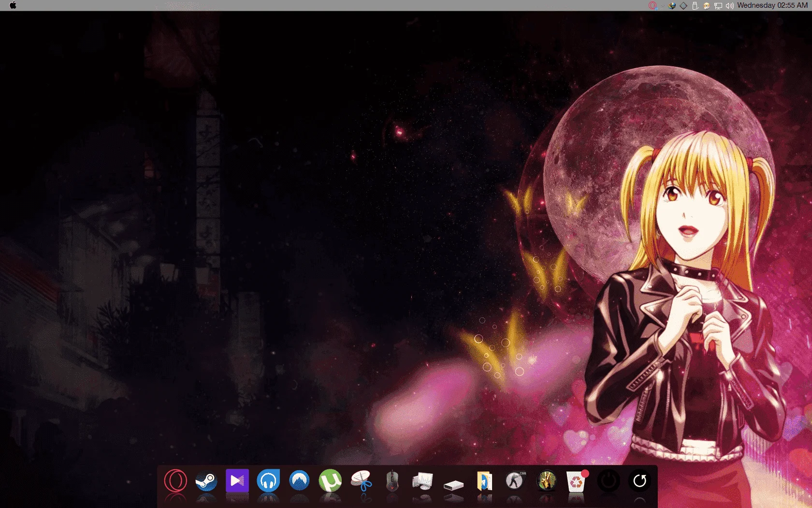Image resolution: width=812 pixels, height=508 pixels.
Task: Launch Counter-Strike Source from the dock
Action: (x=515, y=481)
